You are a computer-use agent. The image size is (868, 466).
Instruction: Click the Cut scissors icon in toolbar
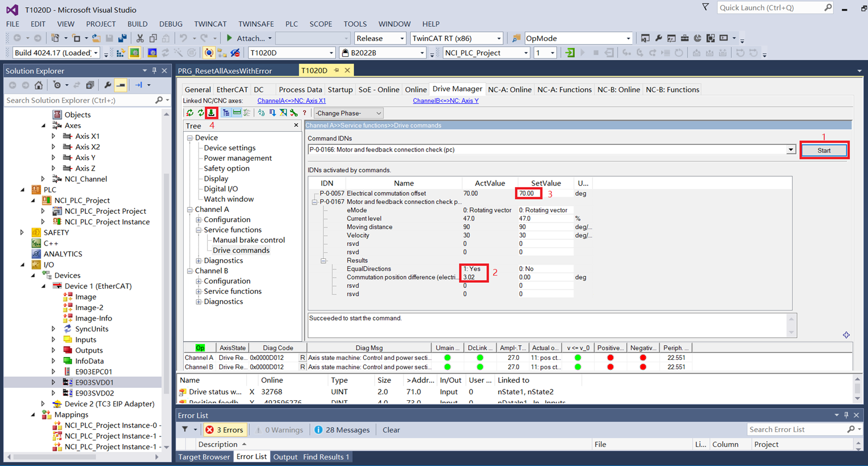[x=140, y=38]
